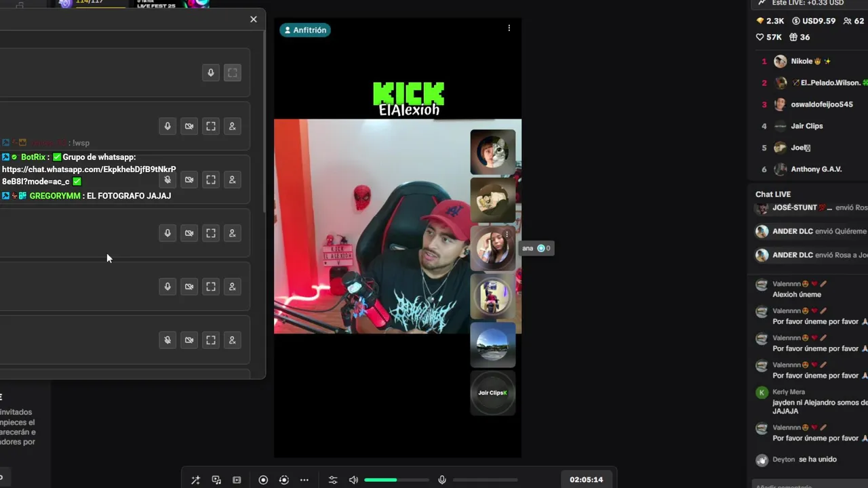Viewport: 868px width, 488px height.
Task: Toggle microphone in the fourth guest slot
Action: click(167, 233)
